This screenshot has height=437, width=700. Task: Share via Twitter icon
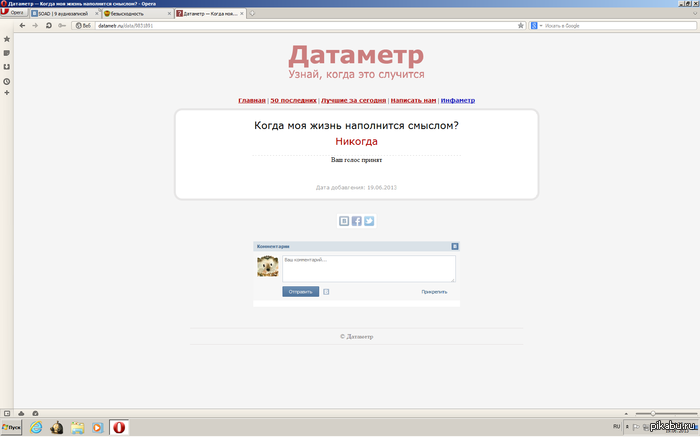tap(369, 221)
